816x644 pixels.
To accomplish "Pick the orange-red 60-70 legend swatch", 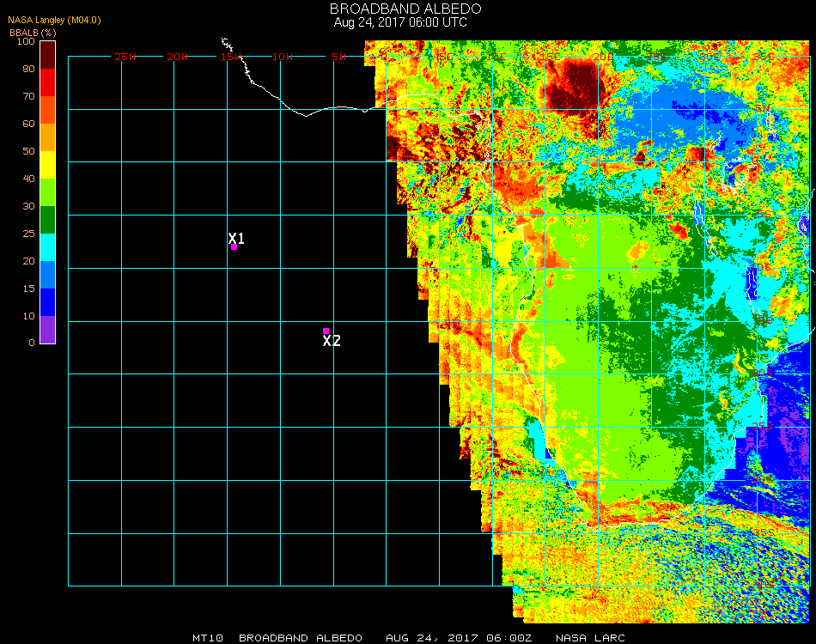I will coord(47,110).
